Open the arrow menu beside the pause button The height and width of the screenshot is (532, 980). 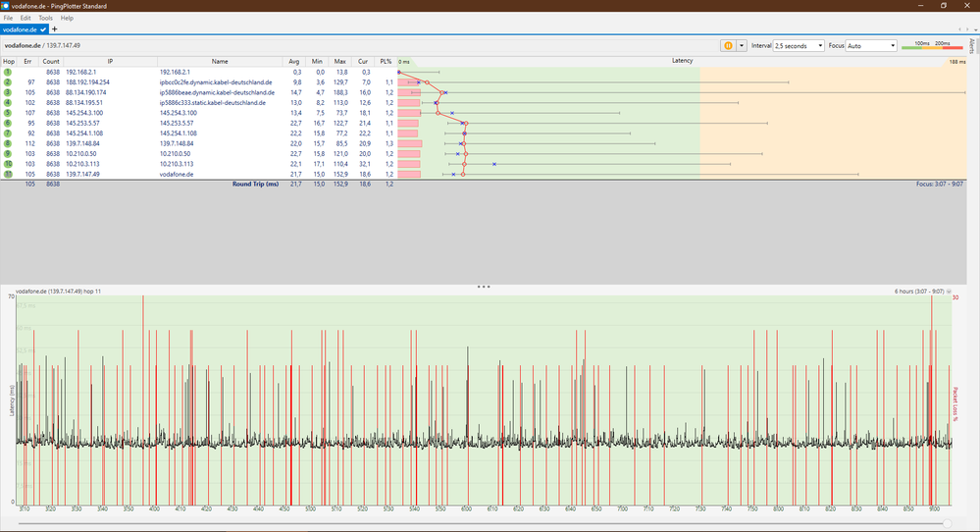coord(742,45)
